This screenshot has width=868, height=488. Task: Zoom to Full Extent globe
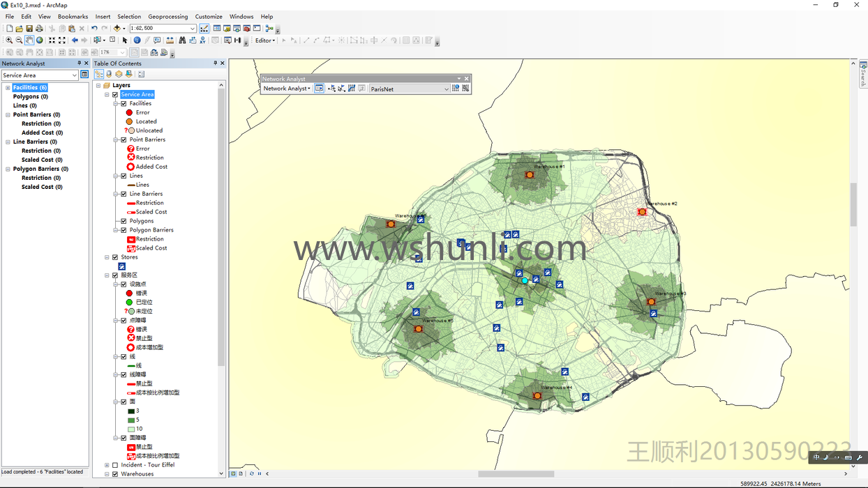(x=39, y=40)
